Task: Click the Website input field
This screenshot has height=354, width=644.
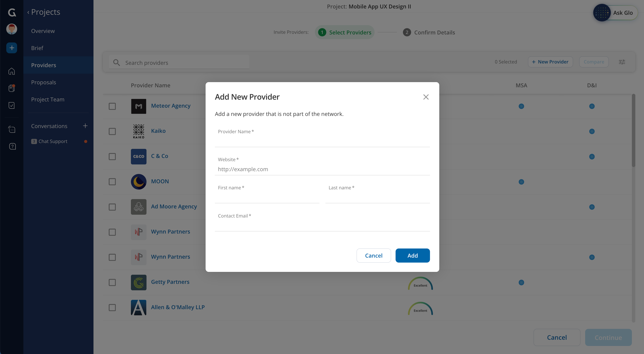Action: [x=322, y=169]
